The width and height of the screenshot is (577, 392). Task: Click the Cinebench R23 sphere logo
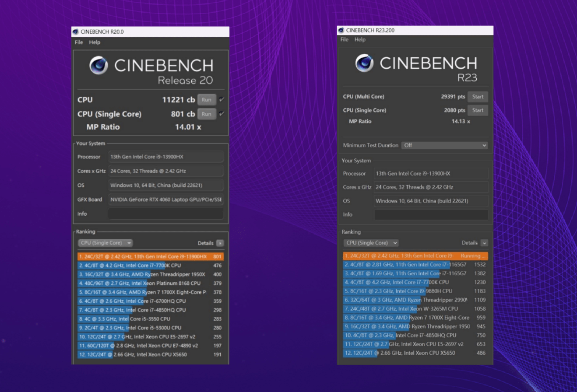point(364,63)
